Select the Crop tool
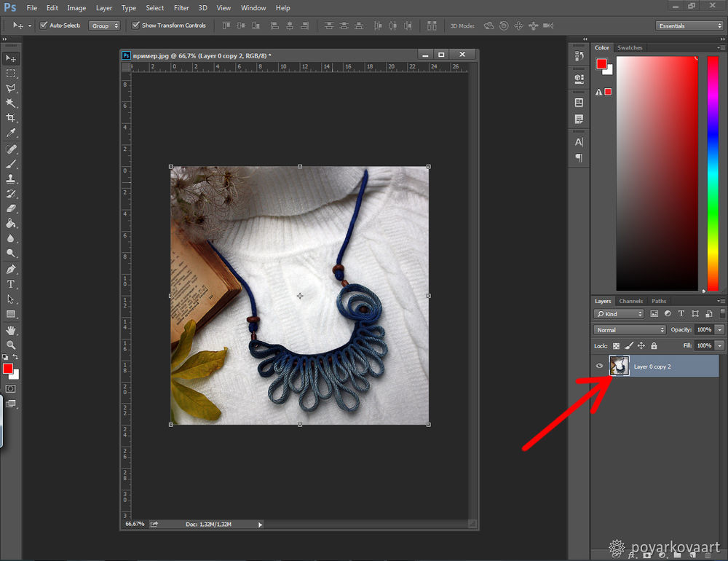Viewport: 728px width, 561px height. click(x=11, y=118)
